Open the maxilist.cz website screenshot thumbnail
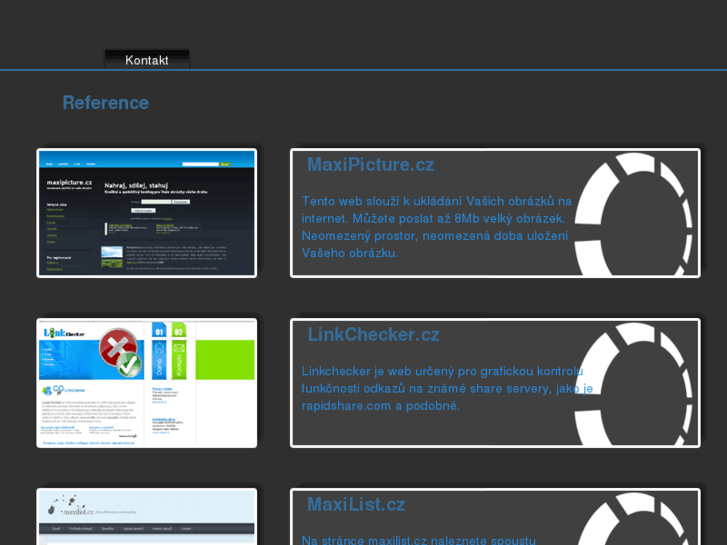Screen dimensions: 727x545 coord(147,516)
